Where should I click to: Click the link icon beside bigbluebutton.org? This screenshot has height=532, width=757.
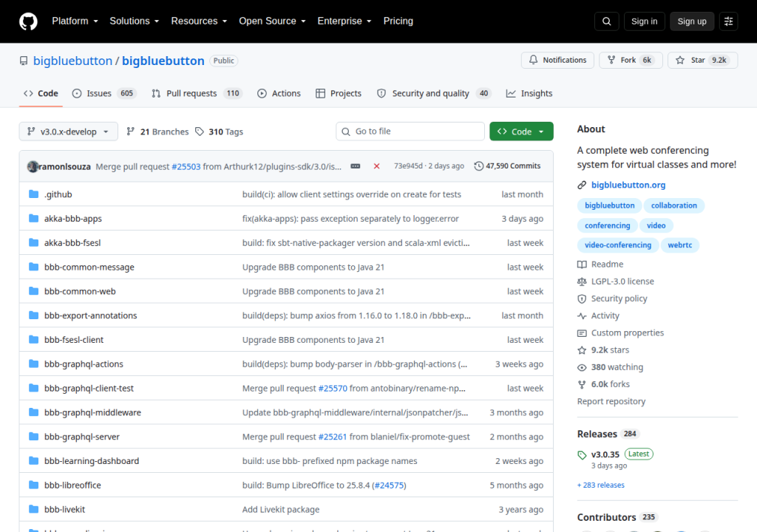click(x=582, y=185)
